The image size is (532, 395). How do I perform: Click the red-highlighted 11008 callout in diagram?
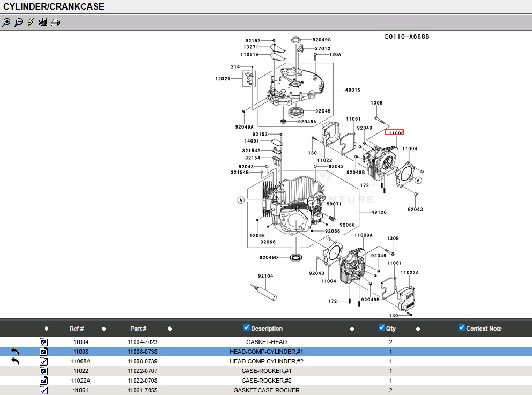pyautogui.click(x=395, y=132)
